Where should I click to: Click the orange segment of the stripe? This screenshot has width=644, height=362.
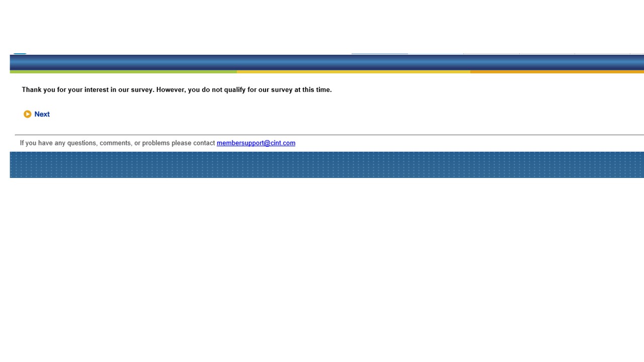556,72
